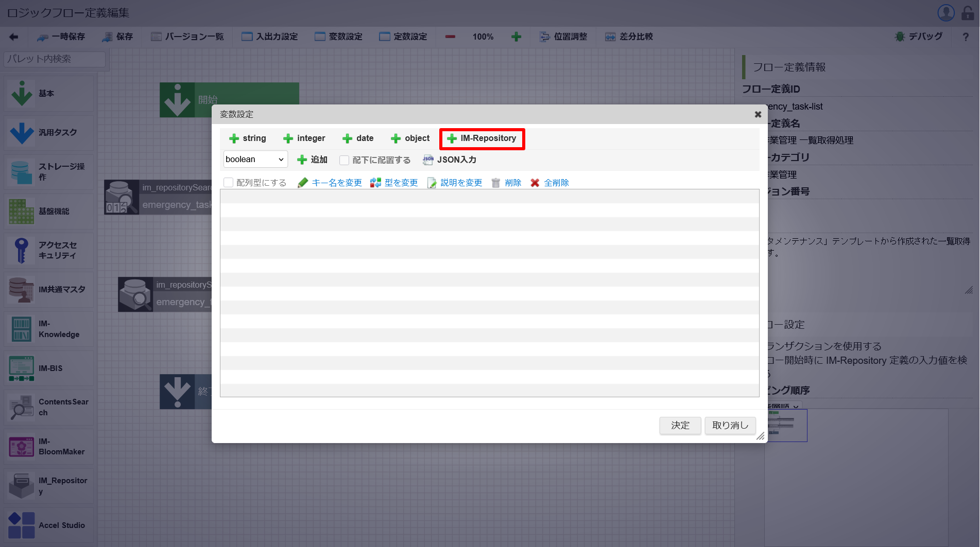Open JSON入力 input
Image resolution: width=980 pixels, height=547 pixels.
pos(450,160)
